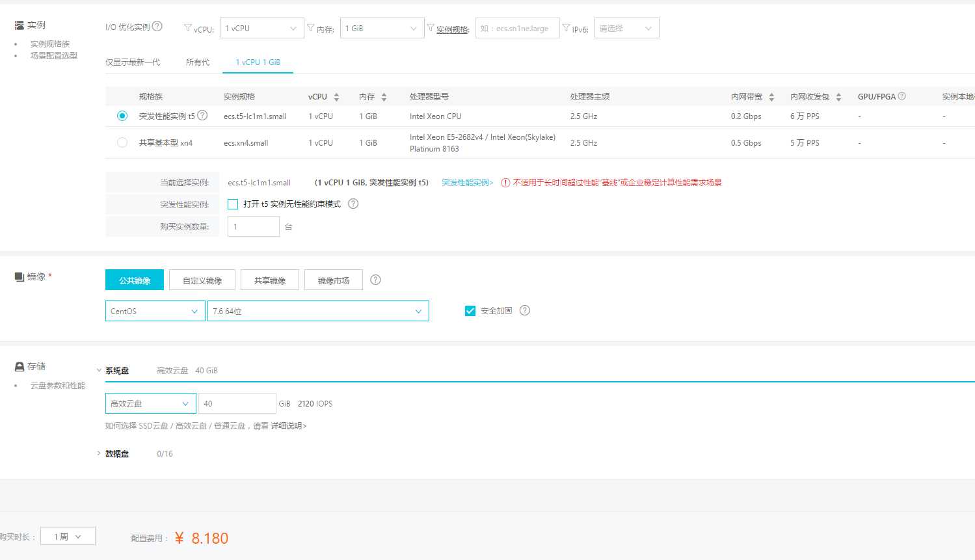Click the help icon beside GPU/FPGA header
The height and width of the screenshot is (560, 975).
click(902, 96)
